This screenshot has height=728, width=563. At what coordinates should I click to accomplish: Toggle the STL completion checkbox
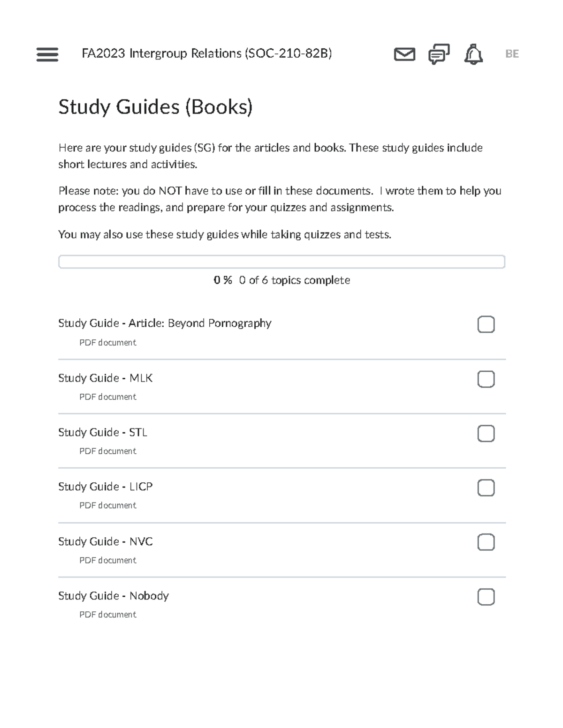pos(486,434)
